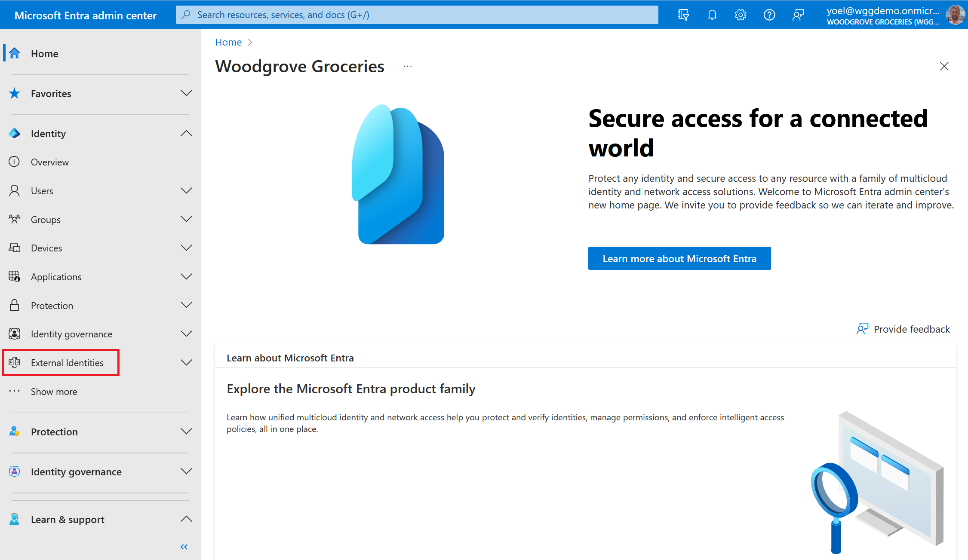The width and height of the screenshot is (968, 560).
Task: Click Show more in the sidebar
Action: pos(54,392)
